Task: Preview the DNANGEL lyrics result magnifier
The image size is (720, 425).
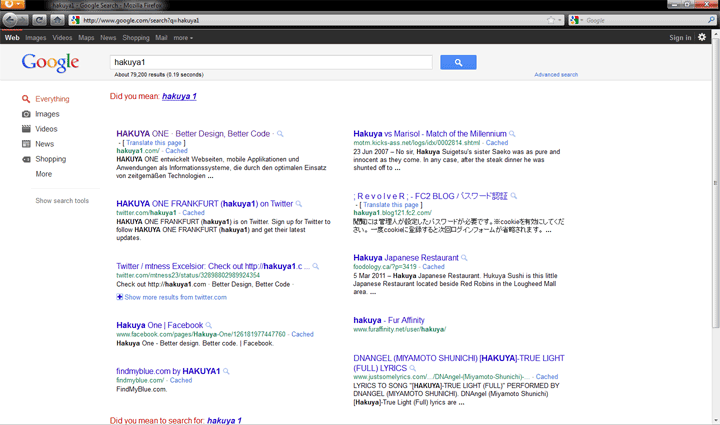Action: (x=412, y=368)
